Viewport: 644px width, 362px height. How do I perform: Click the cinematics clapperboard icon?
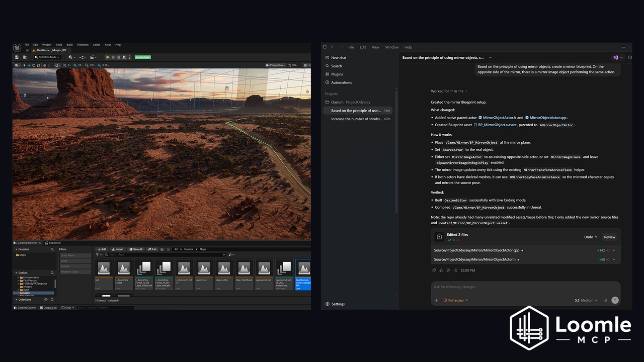pos(93,57)
